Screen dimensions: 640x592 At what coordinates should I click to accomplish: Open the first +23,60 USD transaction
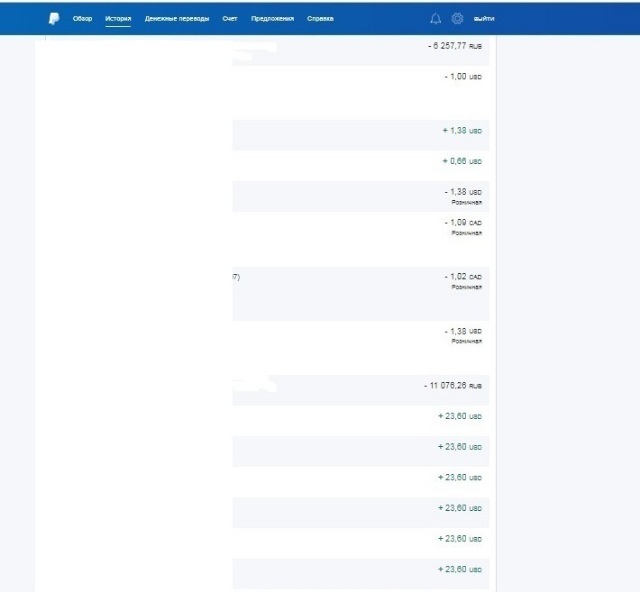(x=460, y=416)
